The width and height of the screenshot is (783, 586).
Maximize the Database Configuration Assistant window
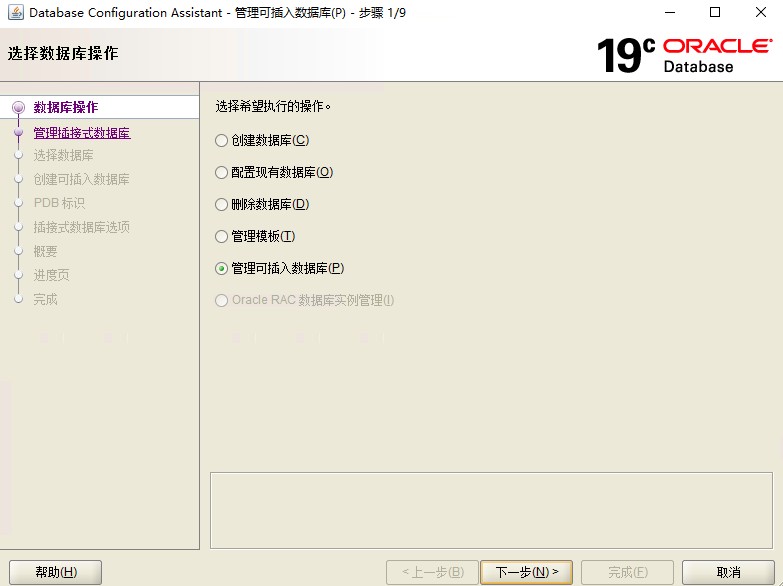715,12
